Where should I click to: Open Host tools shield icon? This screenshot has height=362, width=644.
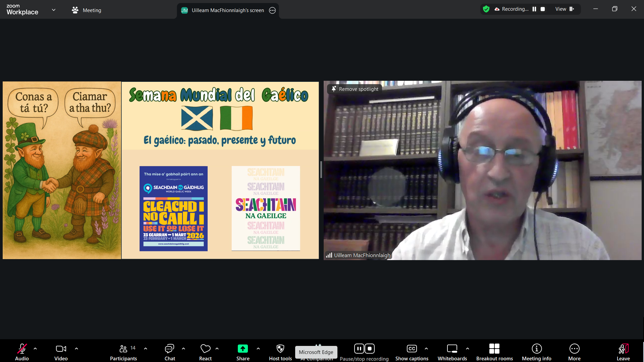[x=280, y=349]
